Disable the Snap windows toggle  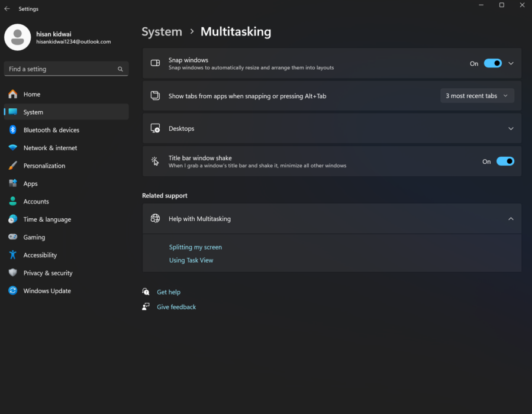click(492, 63)
